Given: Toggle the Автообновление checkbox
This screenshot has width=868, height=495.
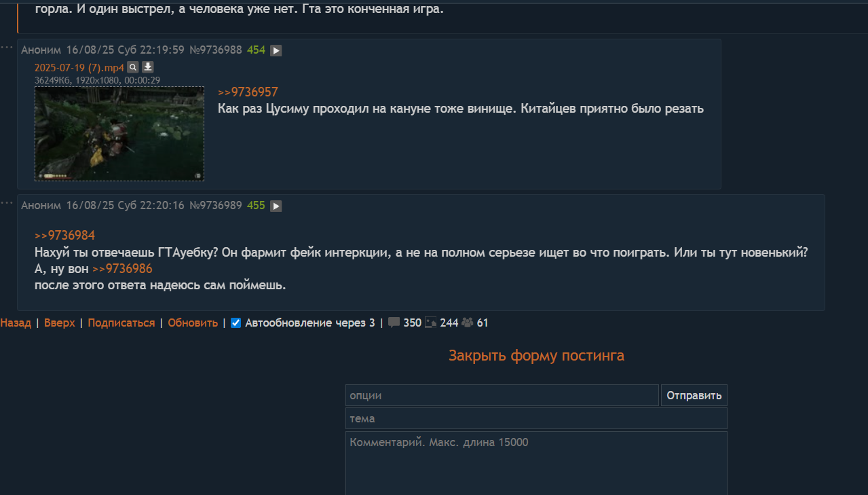Looking at the screenshot, I should pyautogui.click(x=236, y=323).
